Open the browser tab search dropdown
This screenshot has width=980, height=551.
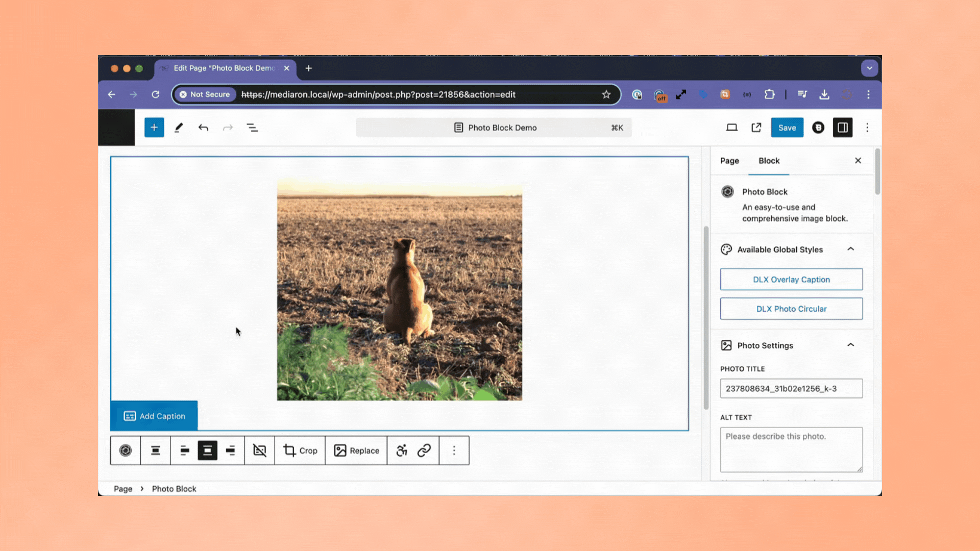pyautogui.click(x=869, y=68)
